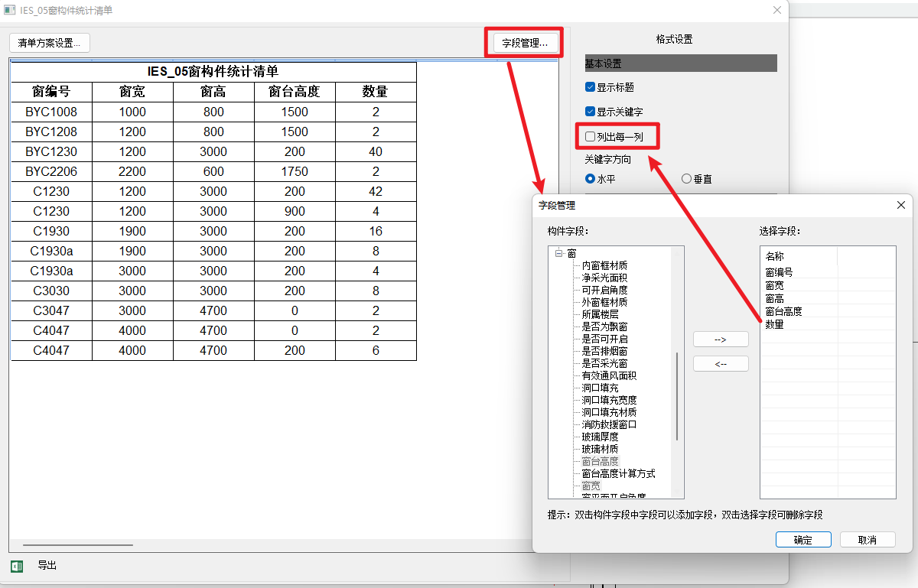Click BYC1208 table cell
Screen dimensions: 918x588
[51, 132]
